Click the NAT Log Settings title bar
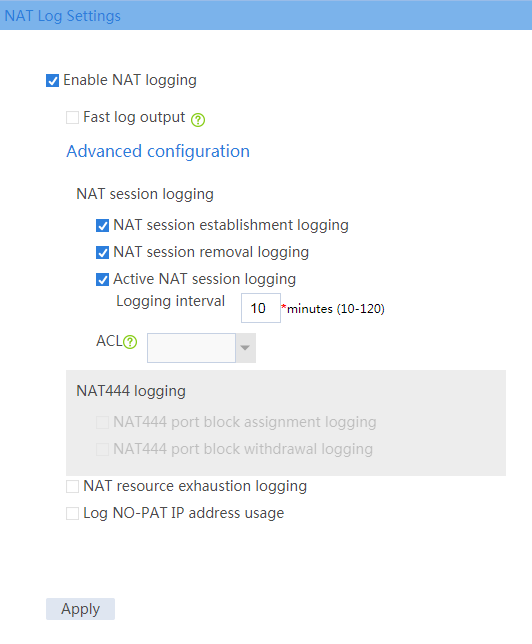 coord(266,15)
